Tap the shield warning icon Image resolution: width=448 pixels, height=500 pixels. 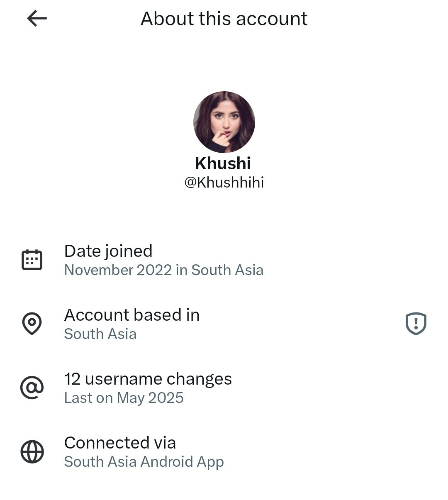[x=416, y=324]
